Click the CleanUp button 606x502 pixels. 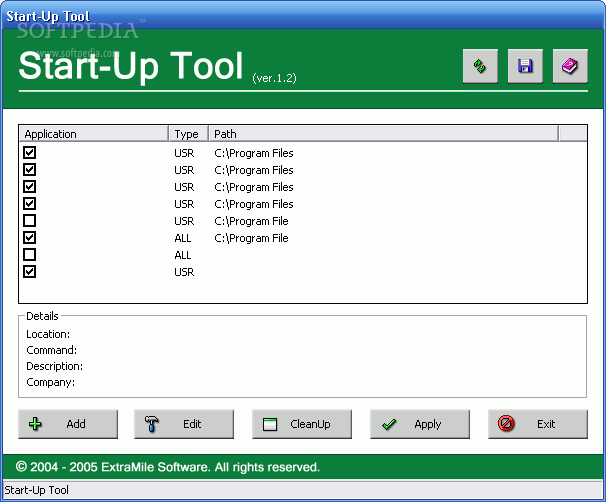pyautogui.click(x=302, y=424)
